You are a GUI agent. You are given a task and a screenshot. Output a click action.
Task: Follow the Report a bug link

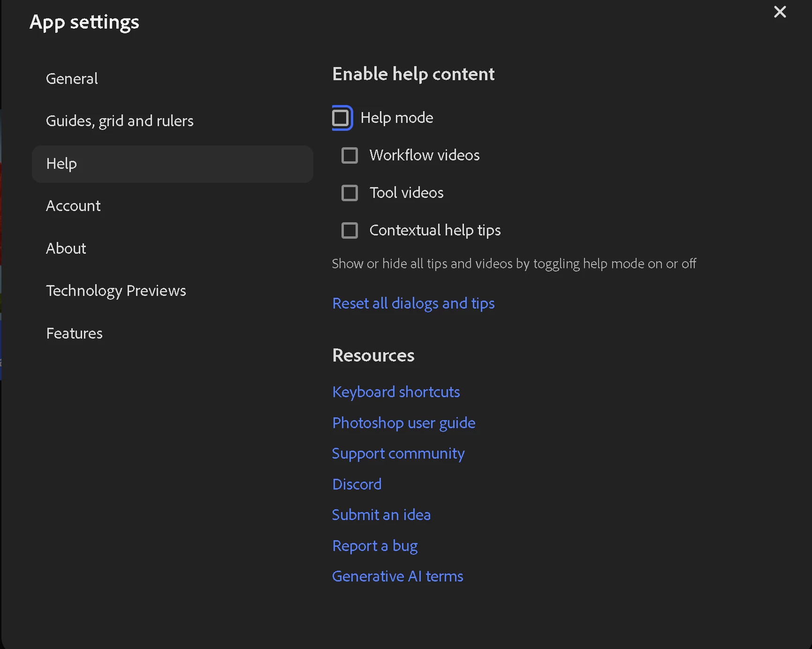374,546
